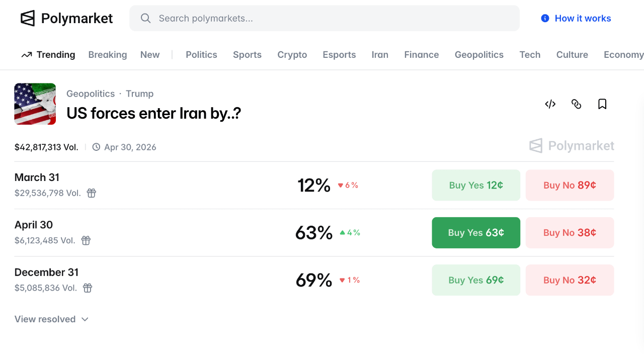The image size is (644, 362).
Task: Copy market link with the link icon
Action: [577, 104]
